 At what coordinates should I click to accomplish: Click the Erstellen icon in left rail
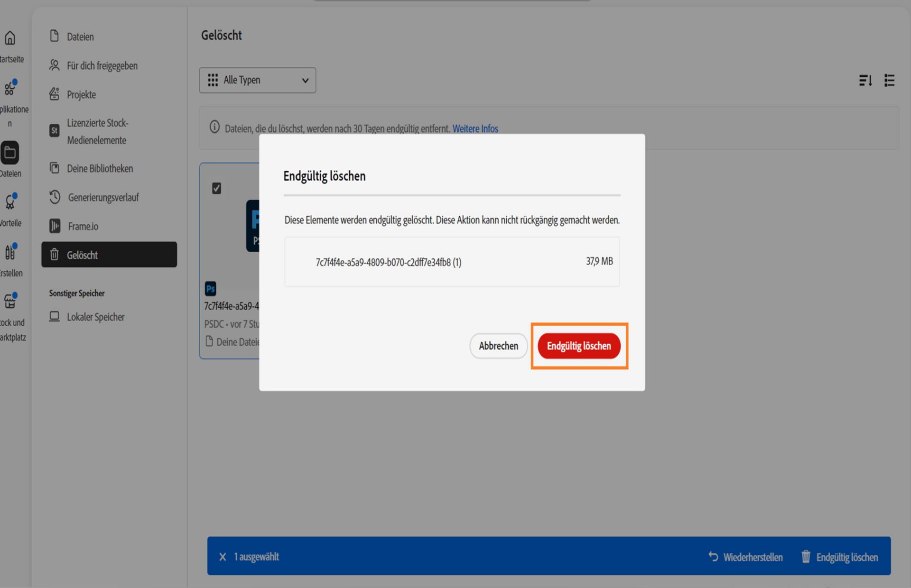pos(10,252)
